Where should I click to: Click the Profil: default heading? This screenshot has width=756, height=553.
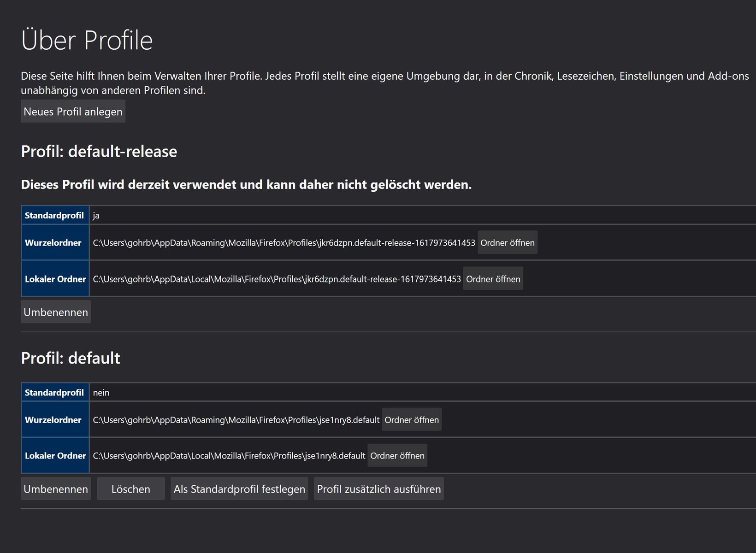[x=71, y=358]
